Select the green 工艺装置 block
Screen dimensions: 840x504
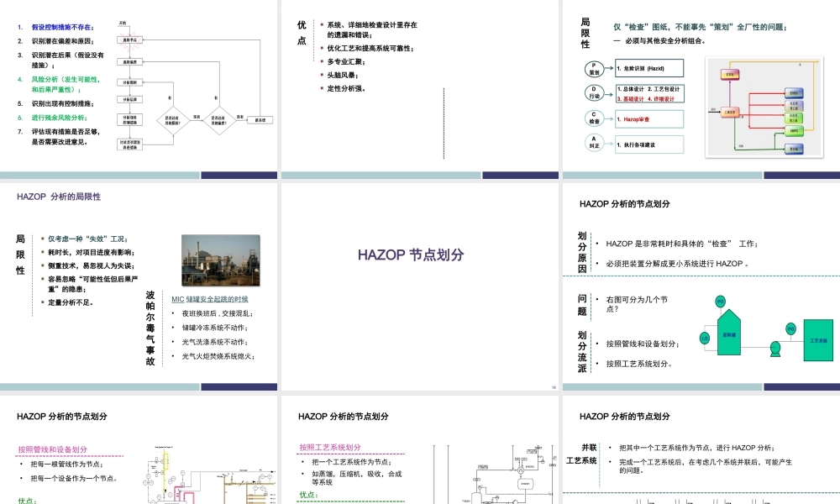(819, 340)
